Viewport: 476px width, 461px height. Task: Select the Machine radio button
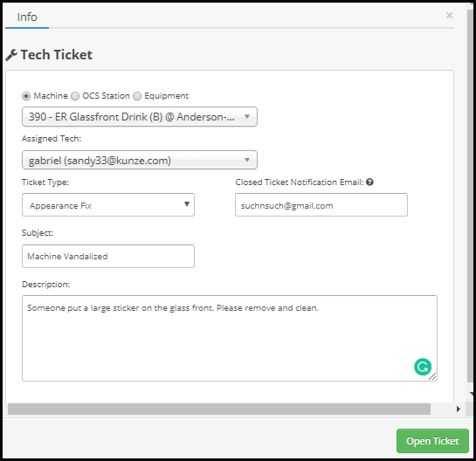coord(26,96)
